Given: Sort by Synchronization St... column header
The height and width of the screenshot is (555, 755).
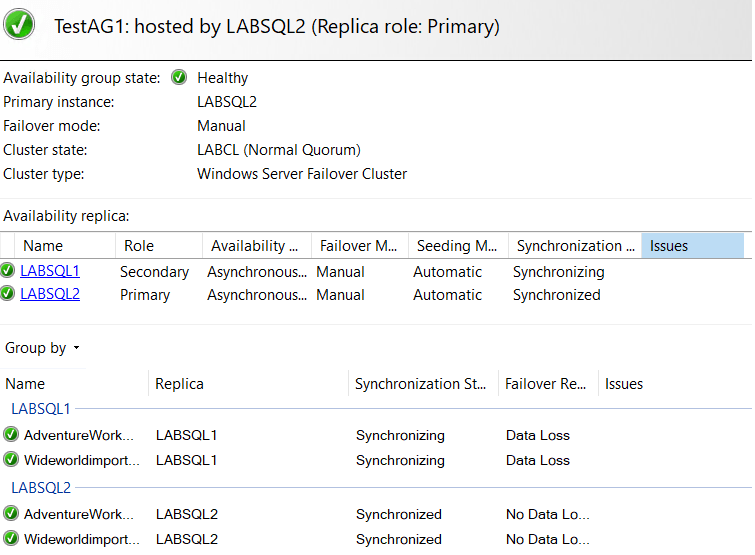Looking at the screenshot, I should [x=424, y=384].
